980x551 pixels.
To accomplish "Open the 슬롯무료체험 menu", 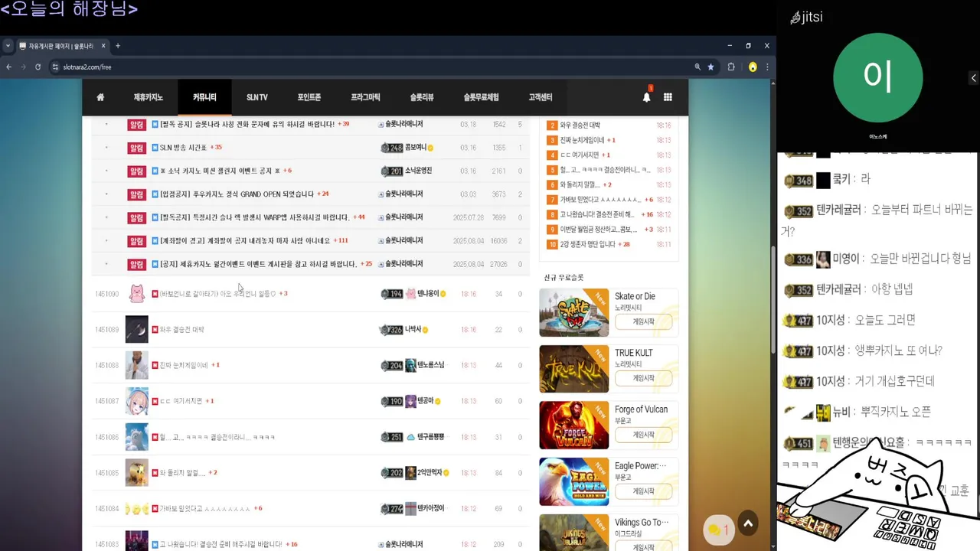I will click(x=481, y=97).
